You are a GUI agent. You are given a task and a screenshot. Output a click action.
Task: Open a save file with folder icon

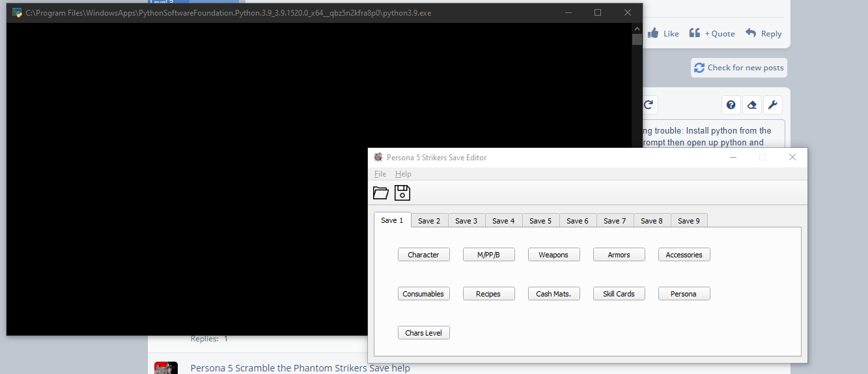[x=381, y=193]
